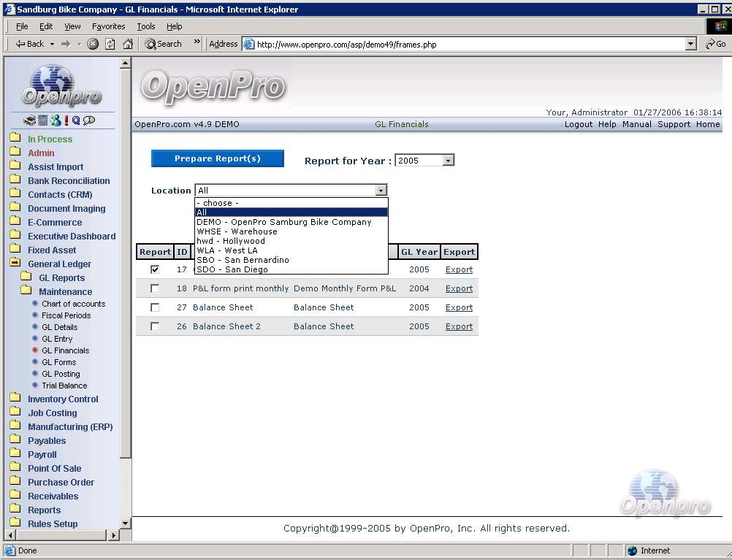Viewport: 732px width, 560px height.
Task: Click the browser Refresh icon
Action: (x=110, y=44)
